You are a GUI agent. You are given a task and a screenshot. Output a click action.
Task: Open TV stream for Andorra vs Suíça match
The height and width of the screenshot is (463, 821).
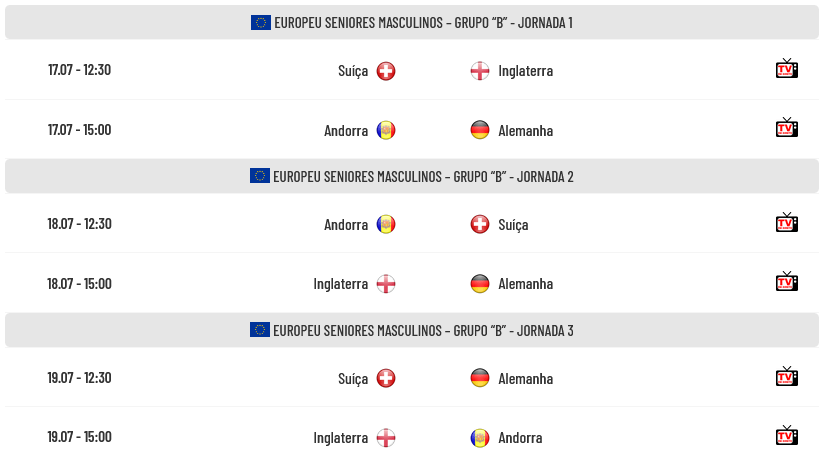786,223
